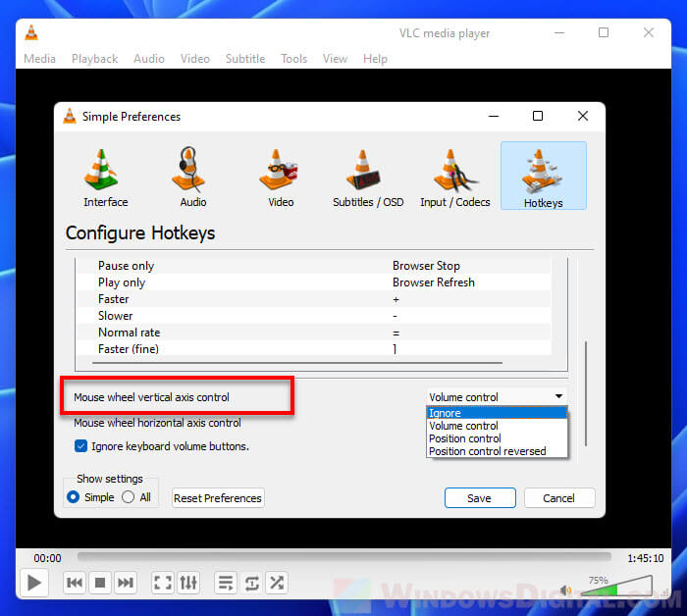Toggle loop mode icon
This screenshot has height=616, width=687.
tap(251, 583)
